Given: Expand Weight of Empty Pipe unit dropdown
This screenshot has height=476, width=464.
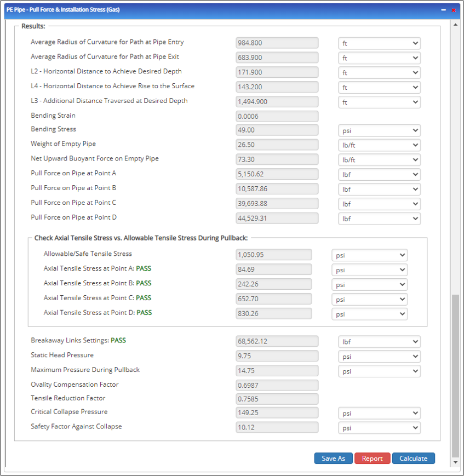Looking at the screenshot, I should pyautogui.click(x=379, y=145).
